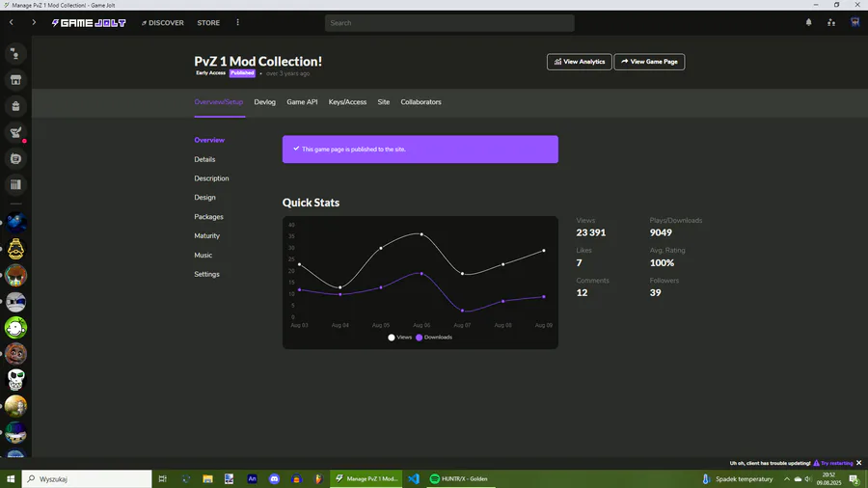Open the skull face community avatar
This screenshot has height=488, width=868.
[x=15, y=380]
